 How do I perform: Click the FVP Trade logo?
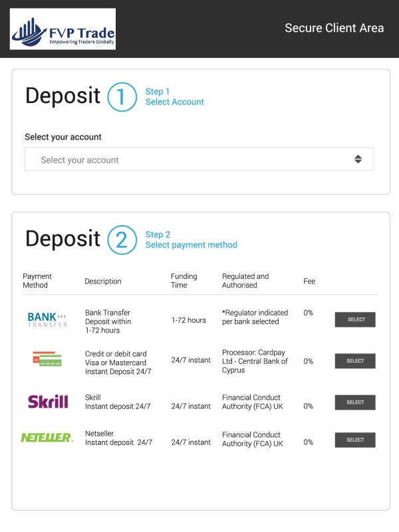(63, 29)
